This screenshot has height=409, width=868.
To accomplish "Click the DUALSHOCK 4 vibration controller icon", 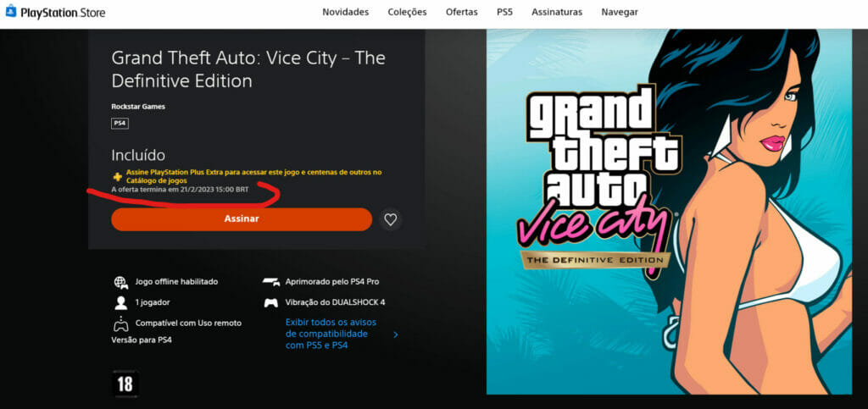I will [271, 303].
